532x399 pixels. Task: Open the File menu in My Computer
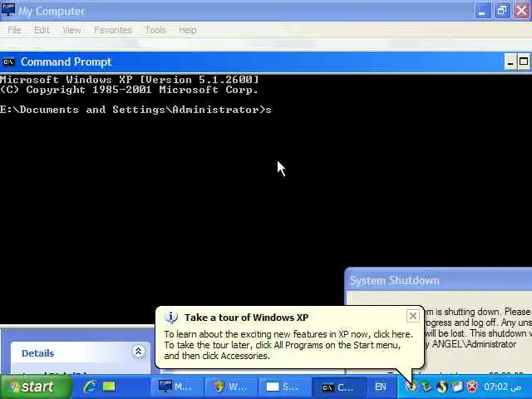tap(15, 30)
